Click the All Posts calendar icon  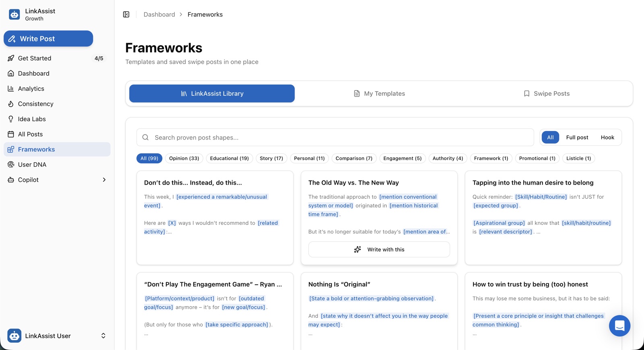point(11,134)
